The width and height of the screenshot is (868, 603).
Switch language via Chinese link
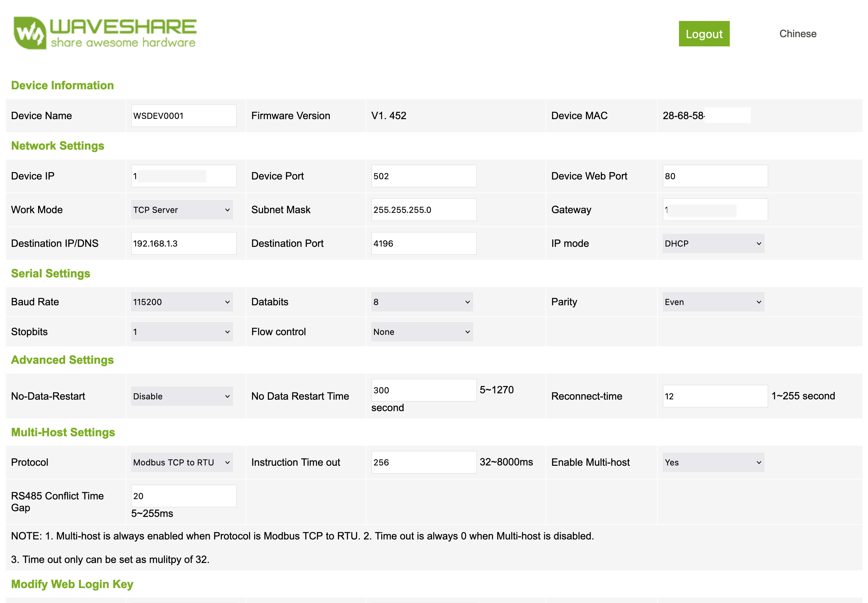(797, 34)
